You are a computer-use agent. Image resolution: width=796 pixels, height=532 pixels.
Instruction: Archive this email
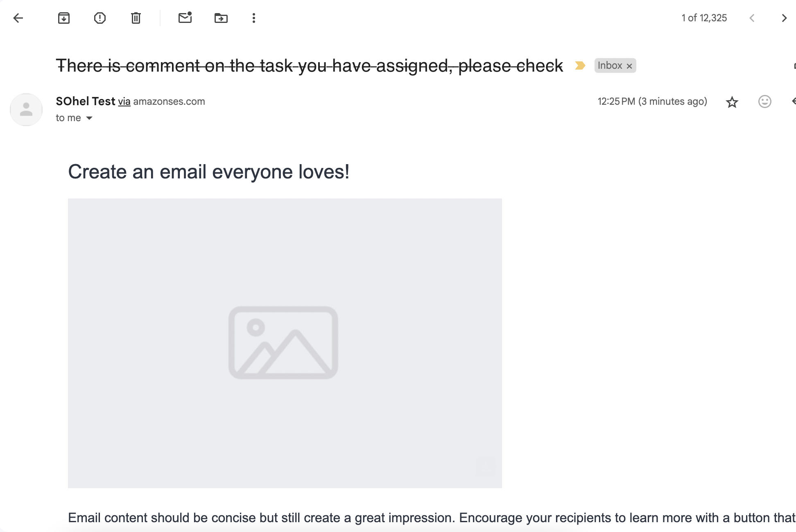(64, 18)
